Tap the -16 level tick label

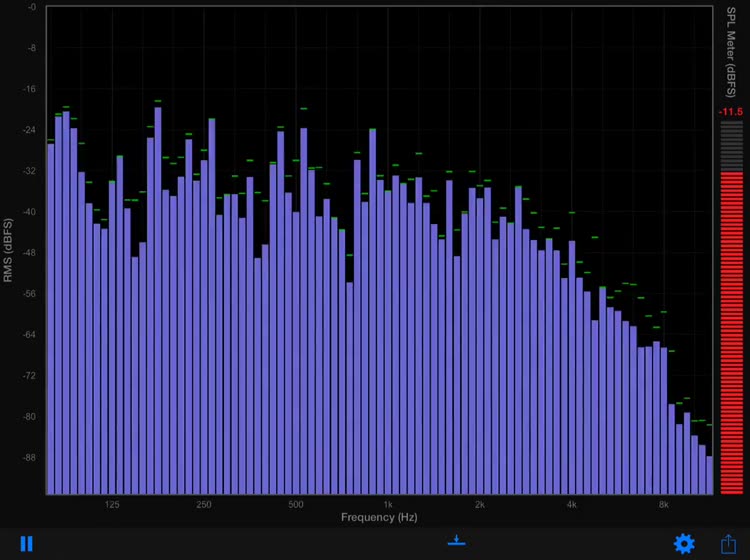tap(29, 89)
